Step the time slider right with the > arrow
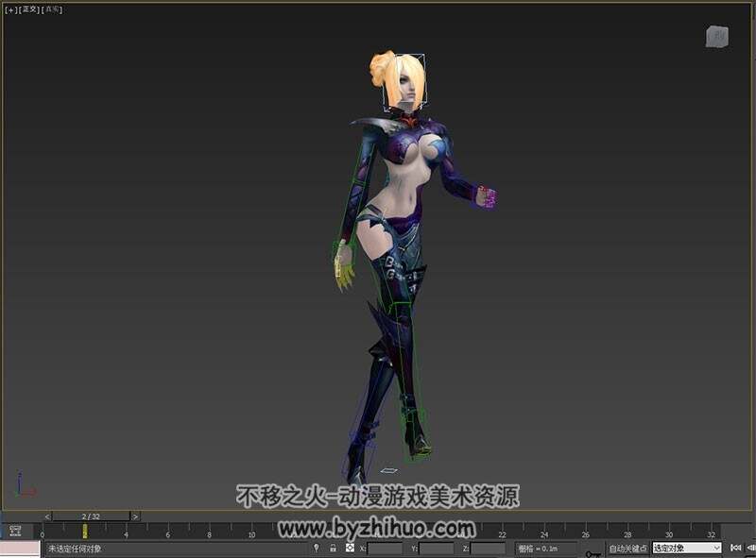This screenshot has width=756, height=558. pyautogui.click(x=135, y=516)
